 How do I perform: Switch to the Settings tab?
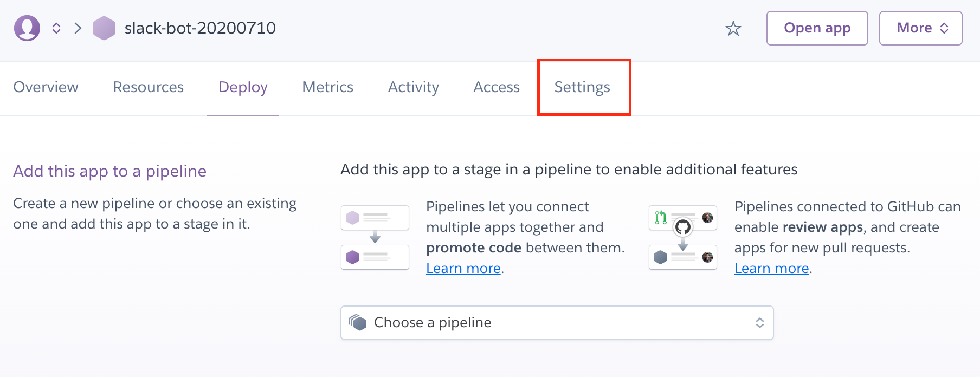pos(582,87)
